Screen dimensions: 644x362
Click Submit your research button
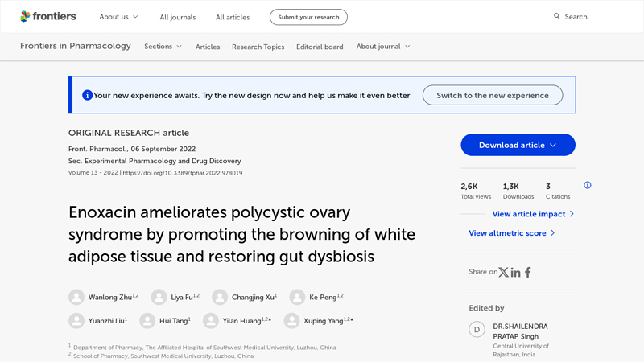click(308, 17)
